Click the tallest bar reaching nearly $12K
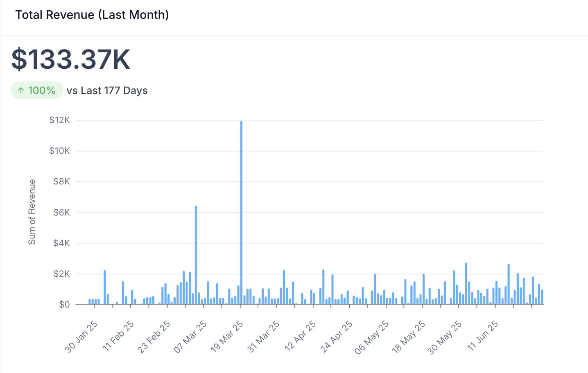This screenshot has width=588, height=373. point(241,213)
